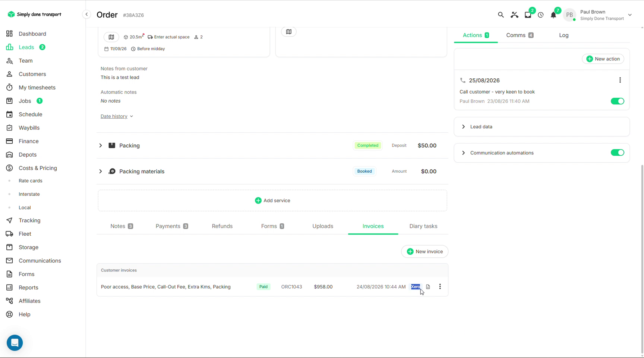
Task: Open the chat support bubble
Action: point(15,343)
